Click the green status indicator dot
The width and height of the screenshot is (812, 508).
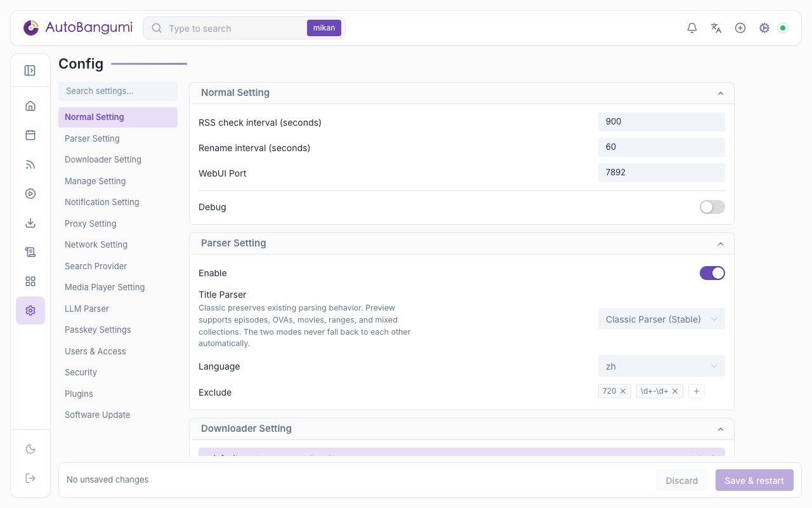tap(783, 28)
